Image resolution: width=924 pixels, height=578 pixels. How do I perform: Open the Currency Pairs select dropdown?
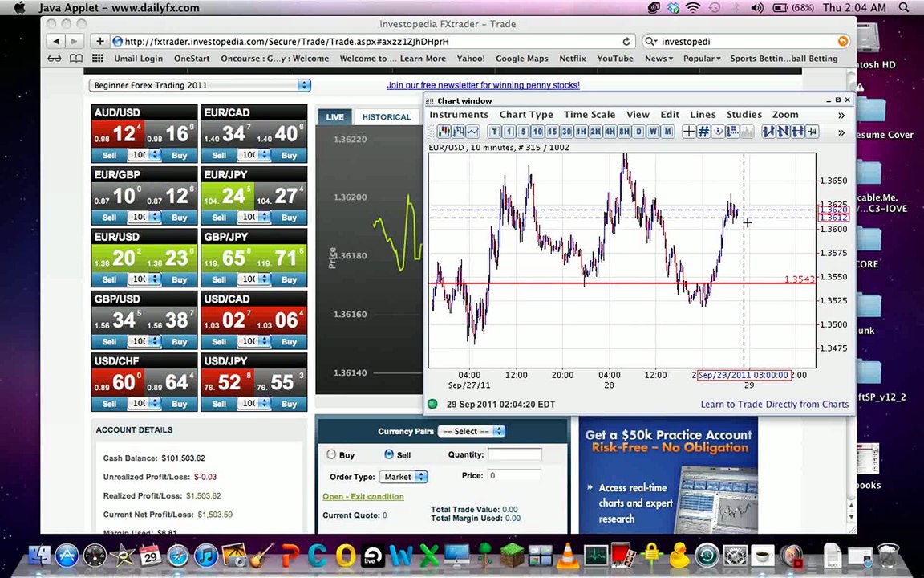[472, 431]
